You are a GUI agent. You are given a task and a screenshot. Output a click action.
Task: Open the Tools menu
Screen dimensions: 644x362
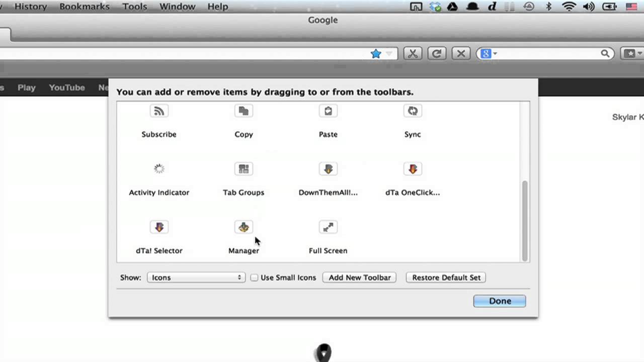coord(135,7)
